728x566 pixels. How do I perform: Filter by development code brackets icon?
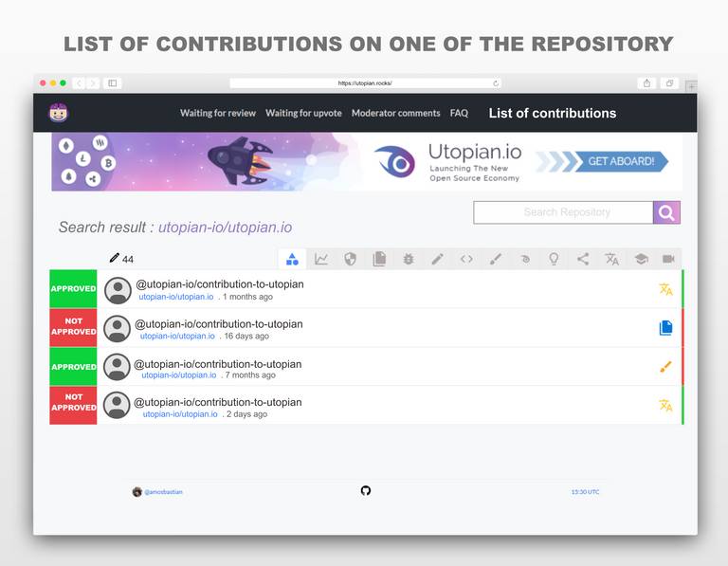(466, 259)
